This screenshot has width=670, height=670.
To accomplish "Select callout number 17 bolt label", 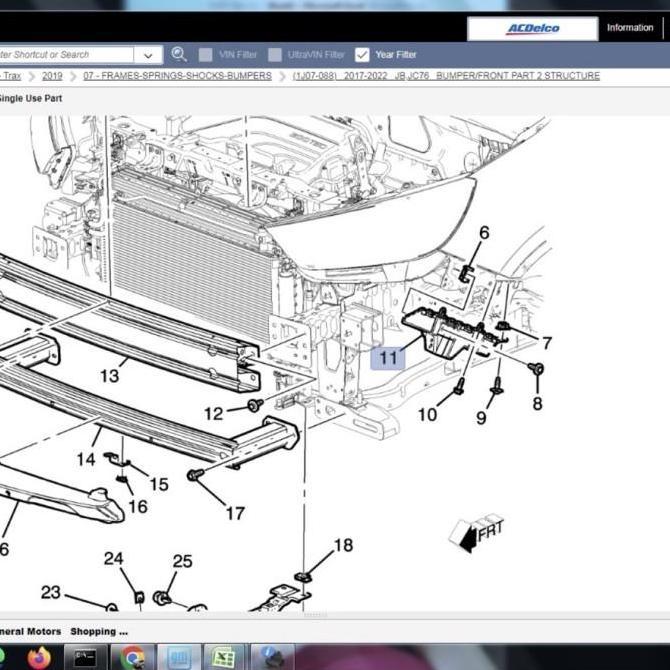I will click(x=235, y=514).
